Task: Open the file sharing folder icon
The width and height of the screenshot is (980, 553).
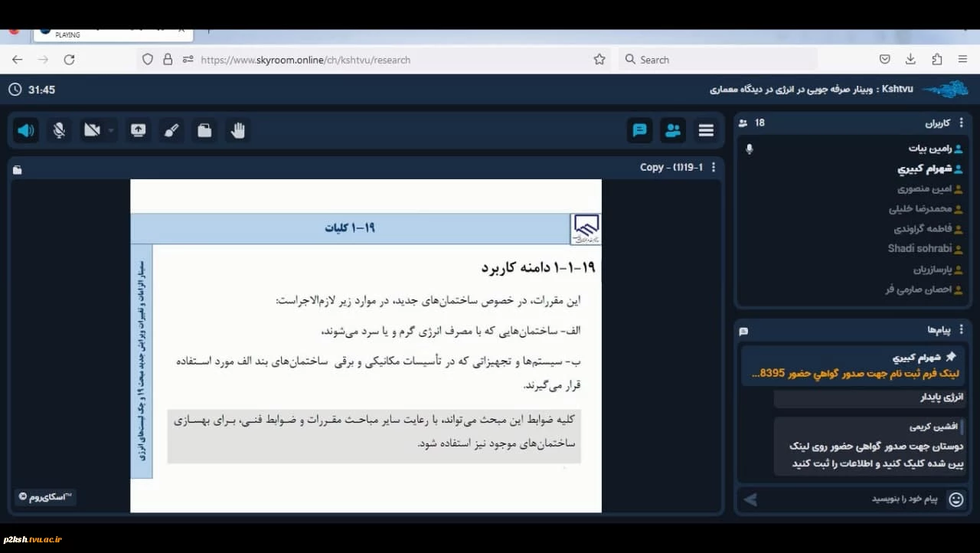Action: click(x=204, y=130)
